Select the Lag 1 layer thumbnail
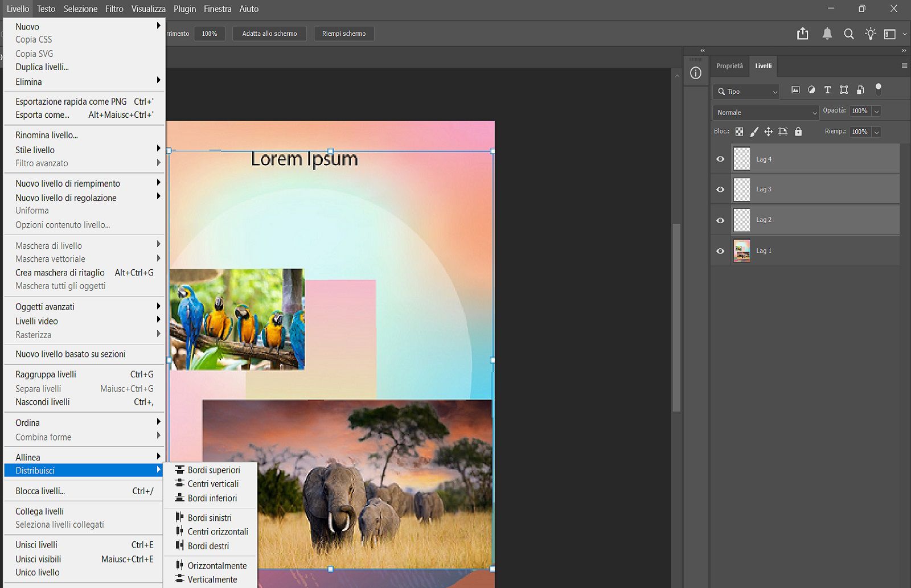Image resolution: width=911 pixels, height=588 pixels. 741,250
